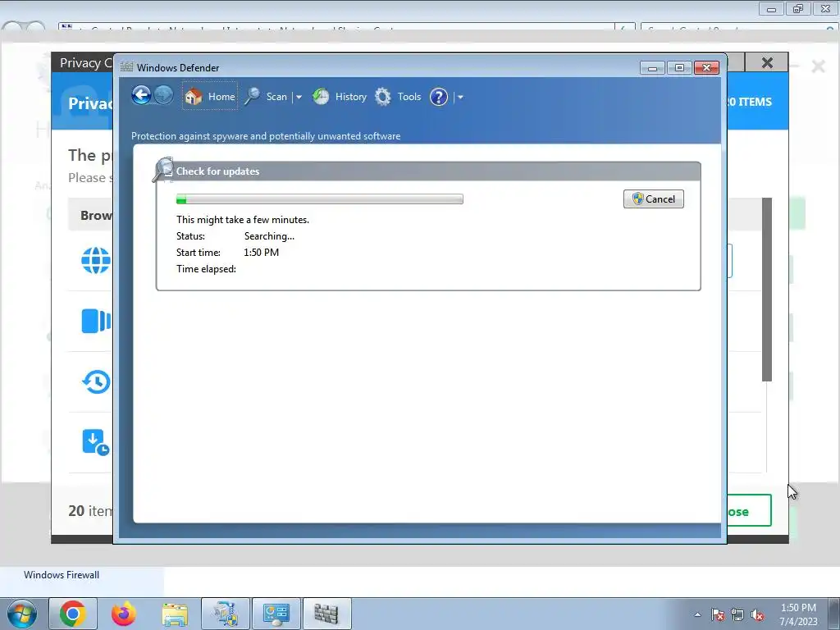Close the Privacy window with the X button
The width and height of the screenshot is (840, 630).
(x=767, y=62)
